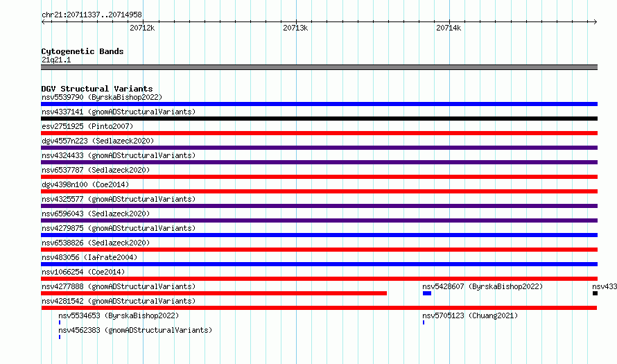
Task: Click the chr21:20711337..20714958 region label
Action: pos(92,15)
